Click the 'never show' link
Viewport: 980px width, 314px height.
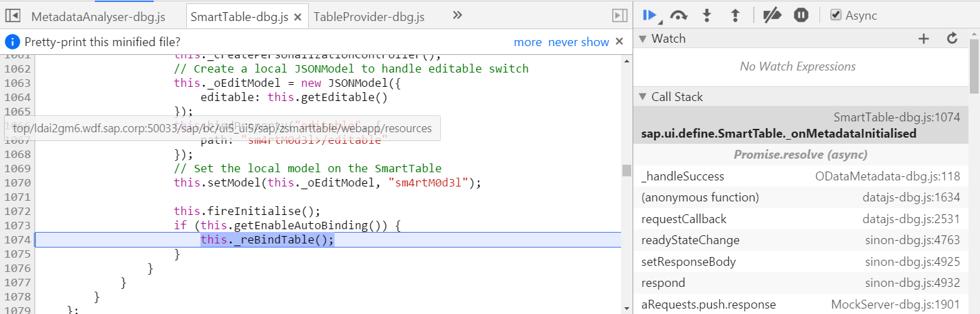pos(578,42)
